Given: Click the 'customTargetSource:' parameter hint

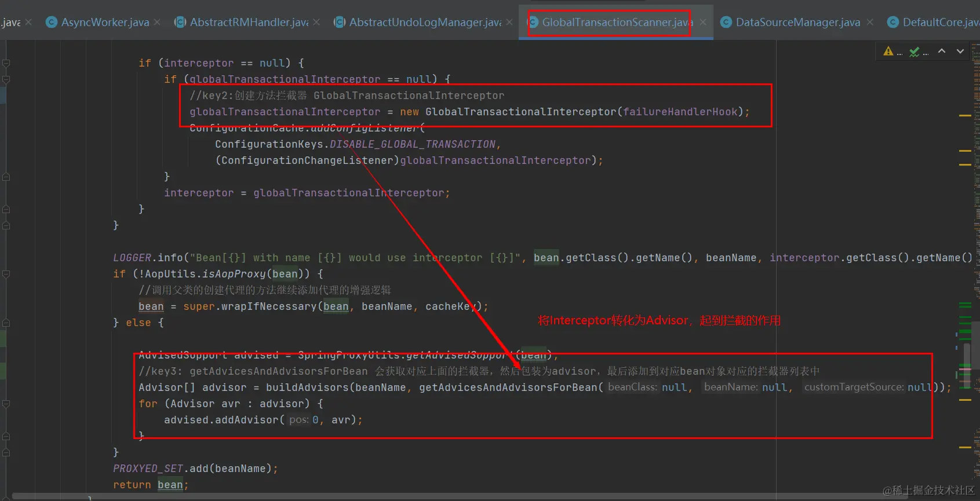Looking at the screenshot, I should point(854,387).
